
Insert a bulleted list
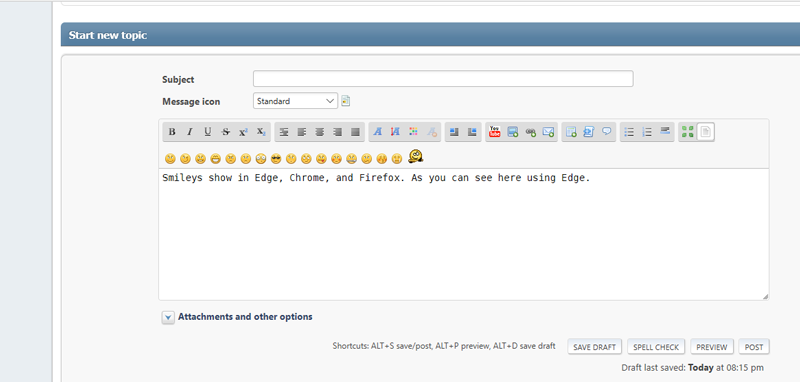629,132
